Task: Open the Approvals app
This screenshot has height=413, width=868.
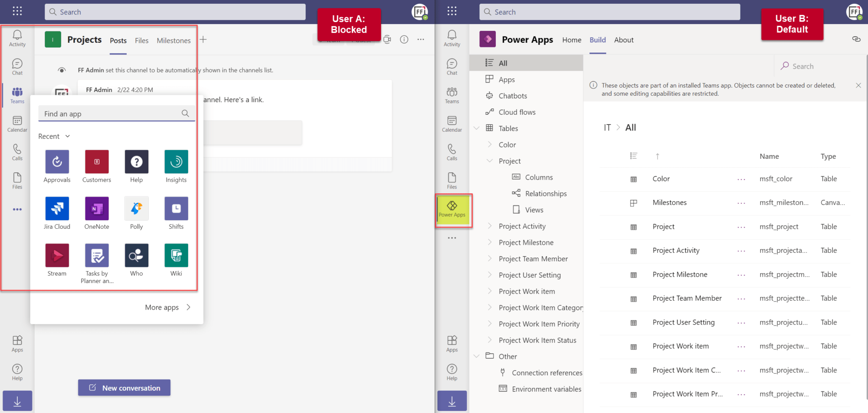Action: point(57,161)
